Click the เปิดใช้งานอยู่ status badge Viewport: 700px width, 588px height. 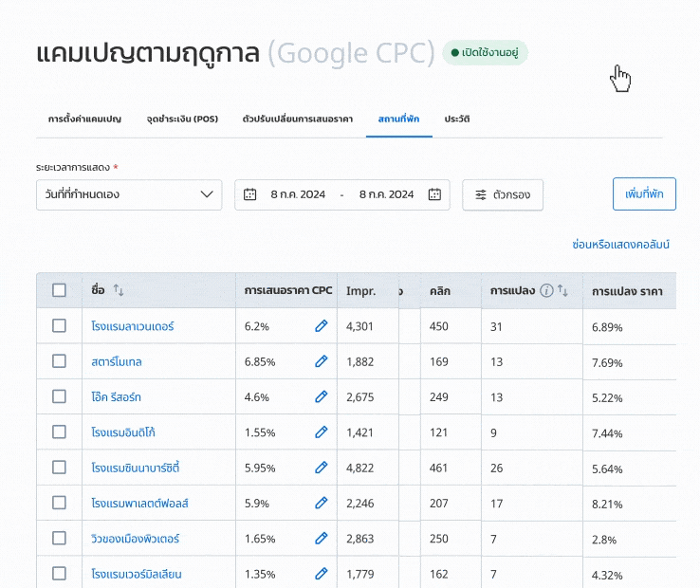coord(485,52)
